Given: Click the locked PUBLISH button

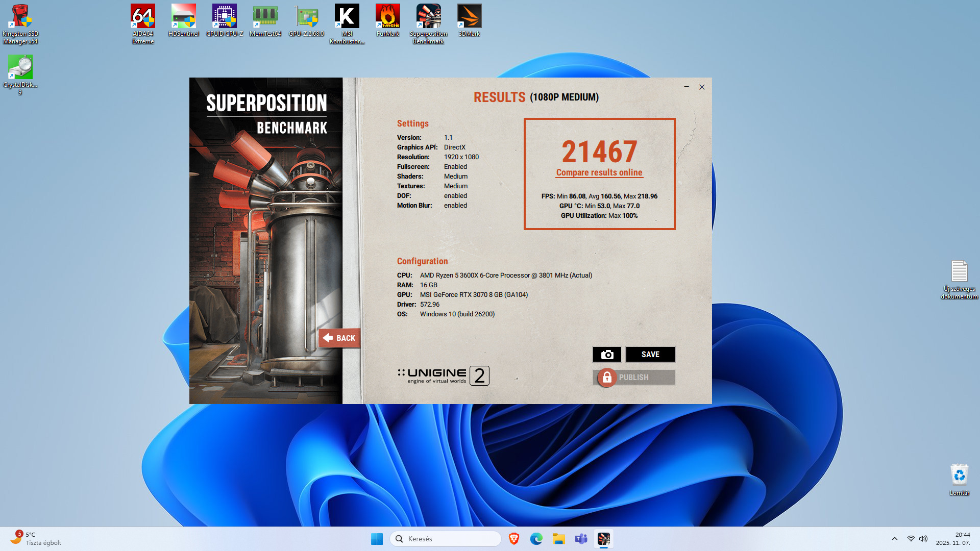Looking at the screenshot, I should 634,378.
